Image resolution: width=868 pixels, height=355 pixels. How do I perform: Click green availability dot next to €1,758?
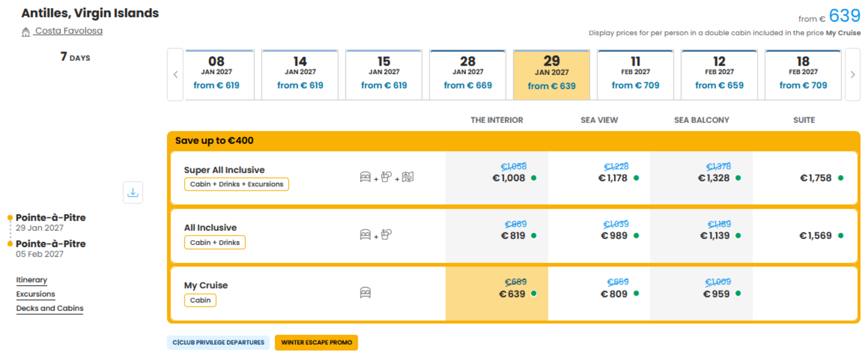840,178
